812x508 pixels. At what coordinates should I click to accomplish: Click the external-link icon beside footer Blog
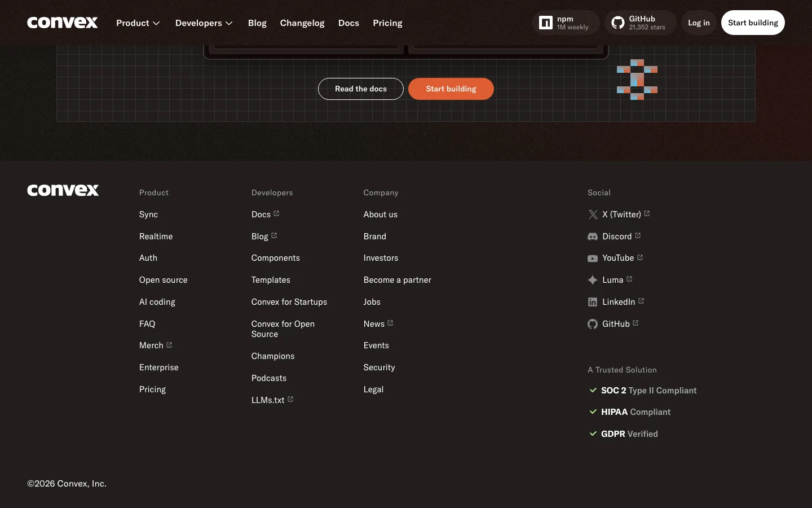point(274,235)
